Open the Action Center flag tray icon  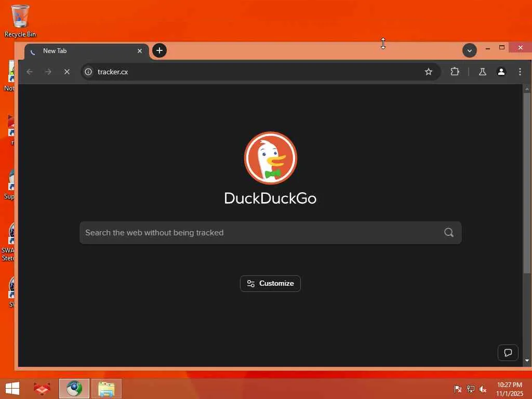pyautogui.click(x=458, y=389)
